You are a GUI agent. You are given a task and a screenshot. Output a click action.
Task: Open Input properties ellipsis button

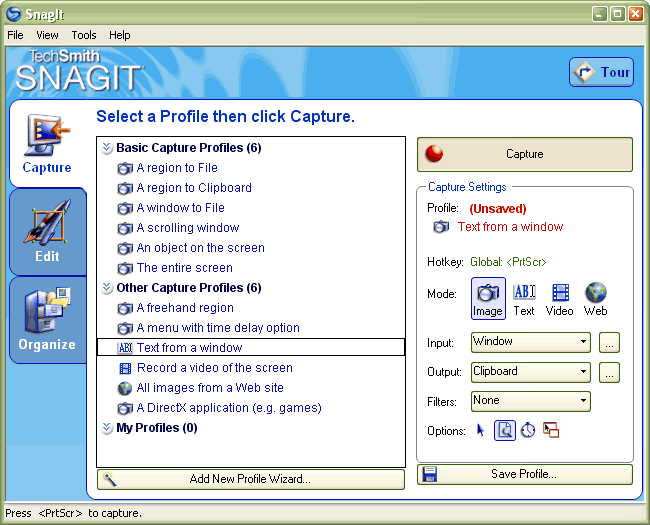point(609,343)
